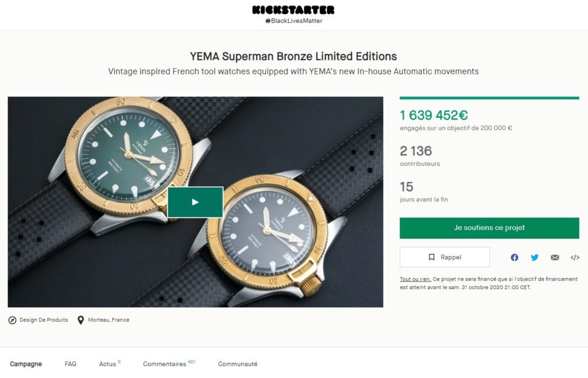
Task: Share the project on Facebook
Action: coord(514,258)
